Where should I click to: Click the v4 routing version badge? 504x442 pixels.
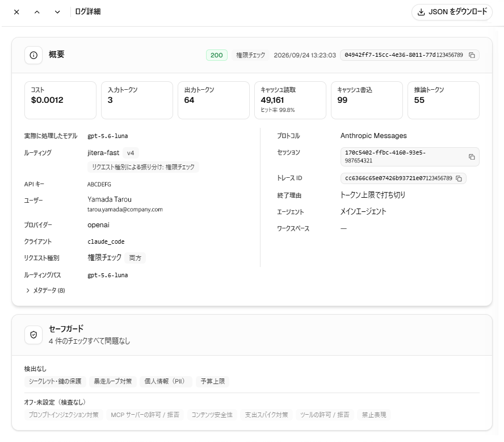[x=131, y=153]
